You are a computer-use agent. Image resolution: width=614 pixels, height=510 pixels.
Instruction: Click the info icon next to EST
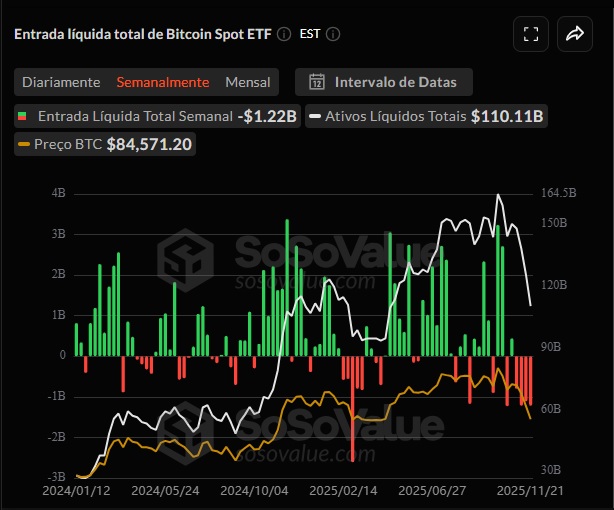[333, 34]
